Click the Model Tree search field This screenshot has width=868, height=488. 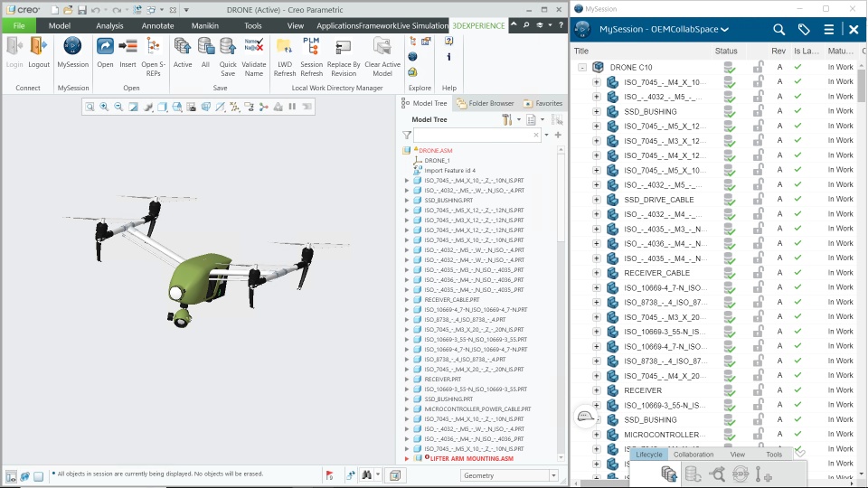476,135
